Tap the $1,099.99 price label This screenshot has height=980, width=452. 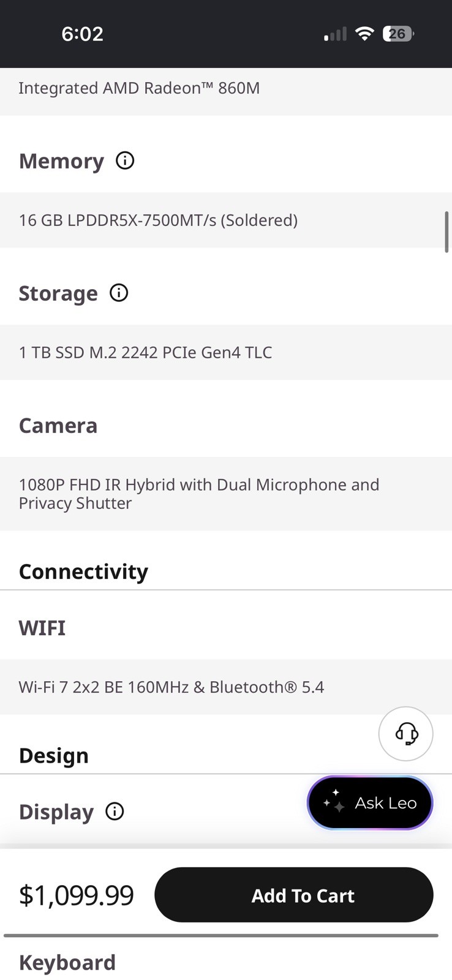pos(77,895)
